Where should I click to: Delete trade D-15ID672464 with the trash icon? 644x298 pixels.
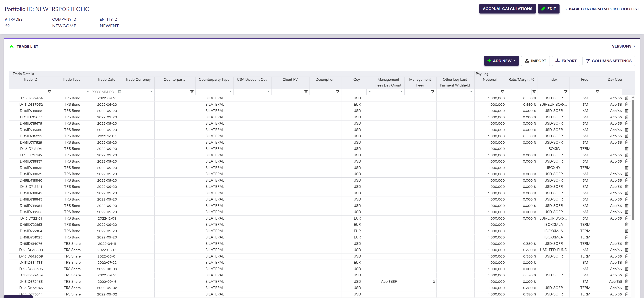626,98
